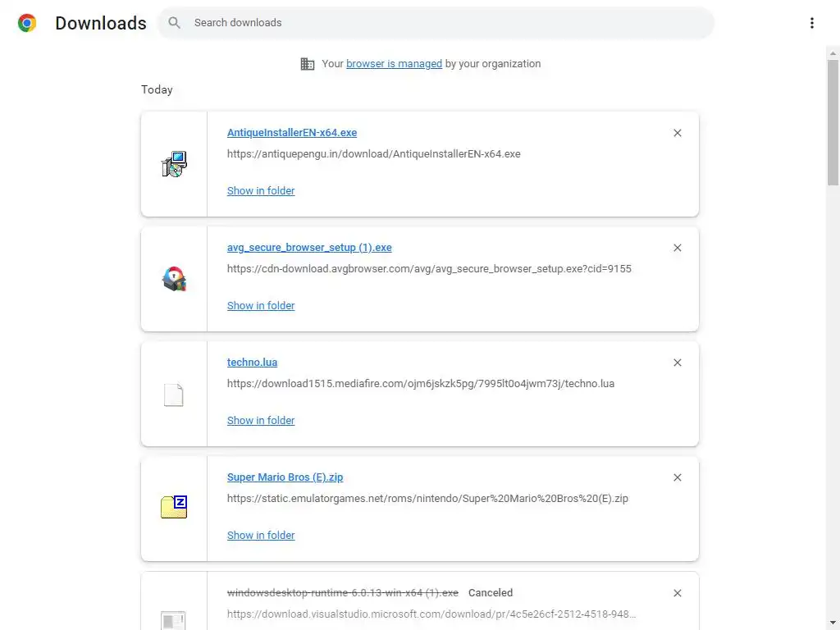This screenshot has height=630, width=840.
Task: Remove canceled windowsdesktop-runtime download entry
Action: coord(678,593)
